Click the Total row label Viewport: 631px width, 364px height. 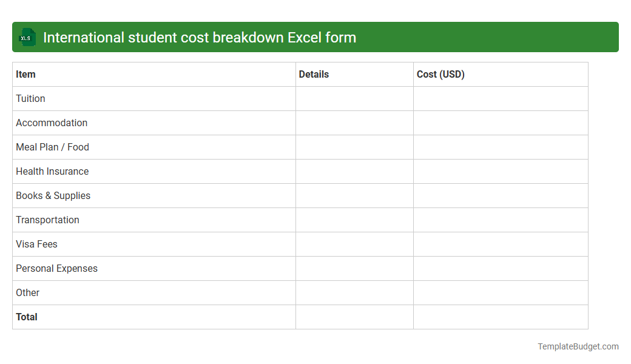[26, 317]
